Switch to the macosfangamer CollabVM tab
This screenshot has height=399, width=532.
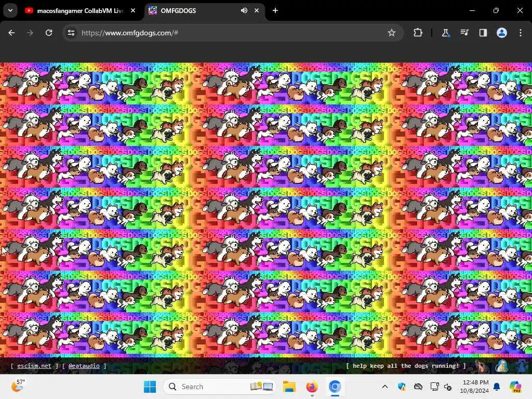(80, 10)
